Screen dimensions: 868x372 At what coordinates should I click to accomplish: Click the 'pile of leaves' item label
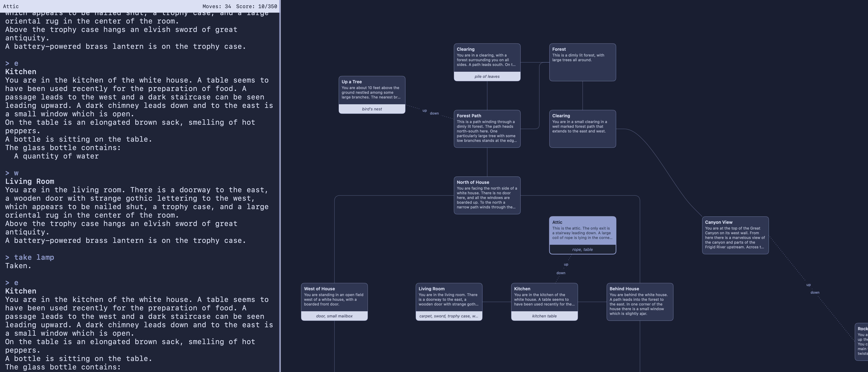pyautogui.click(x=487, y=77)
